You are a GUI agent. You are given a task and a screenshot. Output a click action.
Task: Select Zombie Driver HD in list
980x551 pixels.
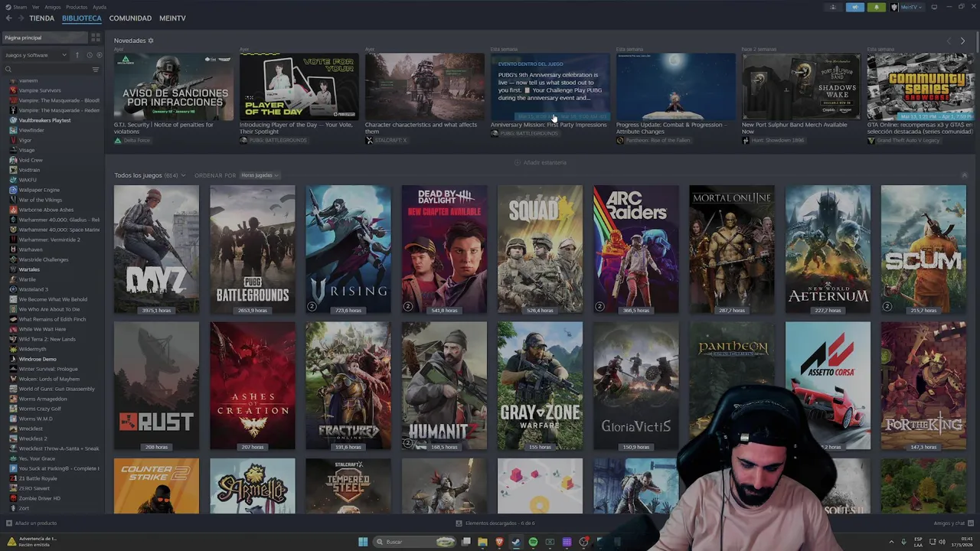[x=39, y=498]
